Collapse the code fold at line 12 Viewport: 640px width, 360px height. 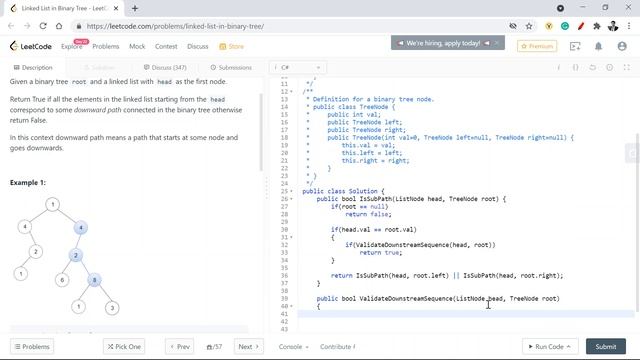(x=291, y=91)
